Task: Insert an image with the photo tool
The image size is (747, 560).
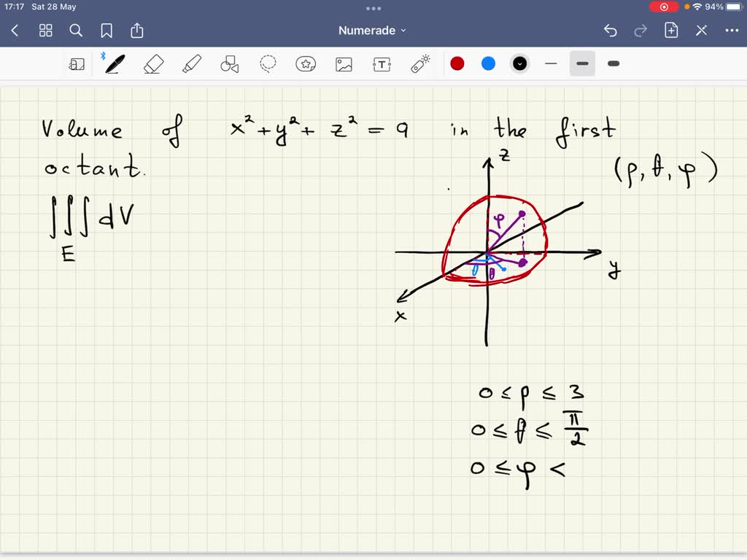Action: [x=344, y=63]
